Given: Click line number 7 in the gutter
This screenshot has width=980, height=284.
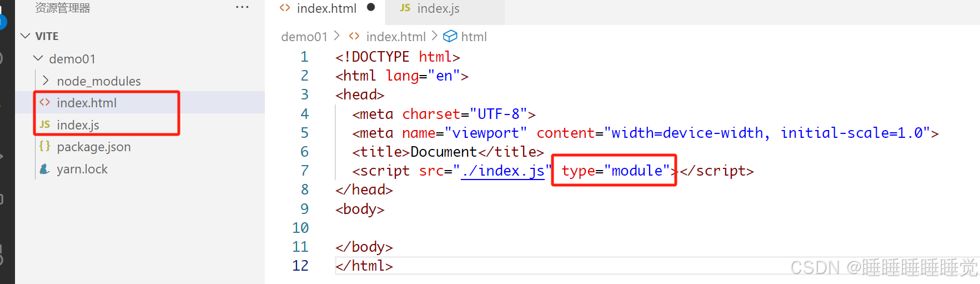Looking at the screenshot, I should 304,171.
